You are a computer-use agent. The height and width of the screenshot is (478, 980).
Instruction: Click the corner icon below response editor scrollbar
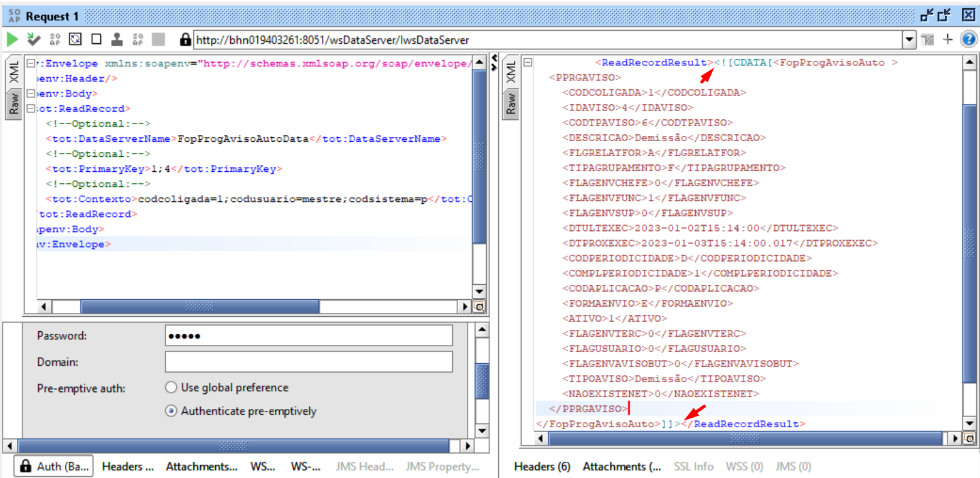pos(969,438)
